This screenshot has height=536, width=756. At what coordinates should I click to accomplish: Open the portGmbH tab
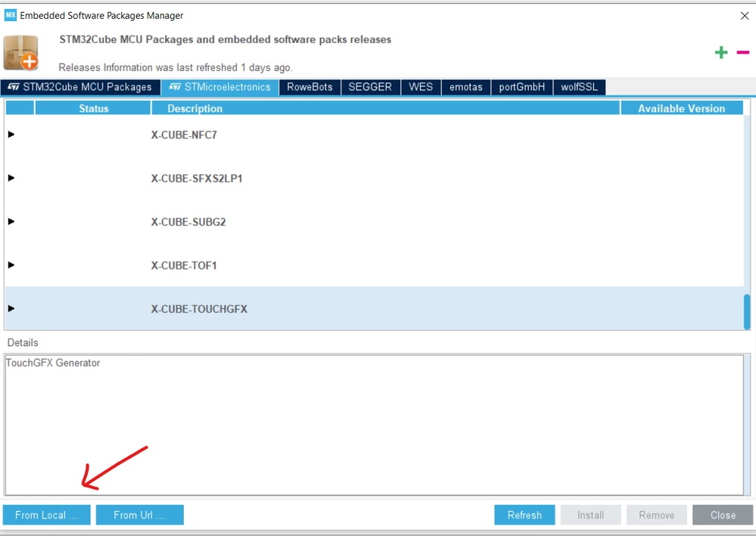521,87
